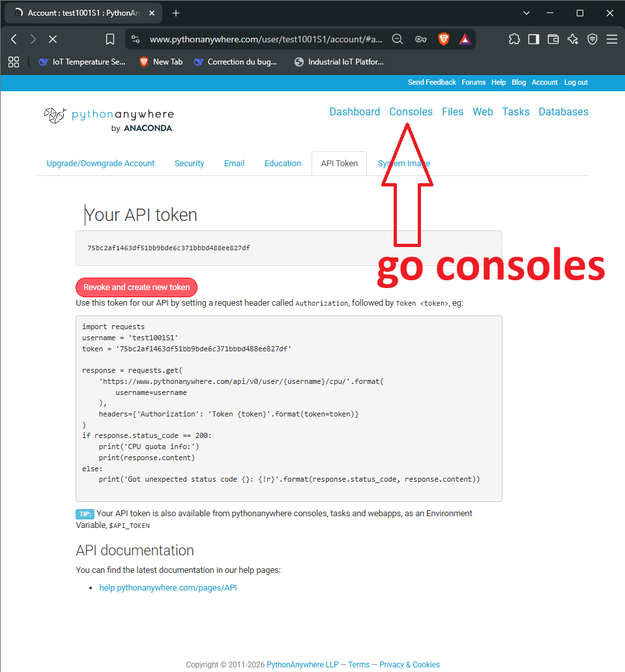
Task: Click the API token value text
Action: [168, 248]
